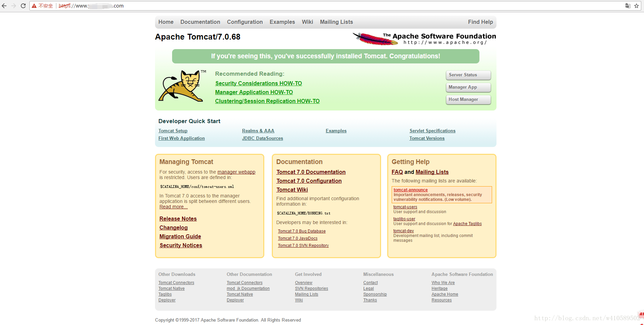644x325 pixels.
Task: Open the Tomcat 7.0 Configuration link
Action: coord(309,181)
